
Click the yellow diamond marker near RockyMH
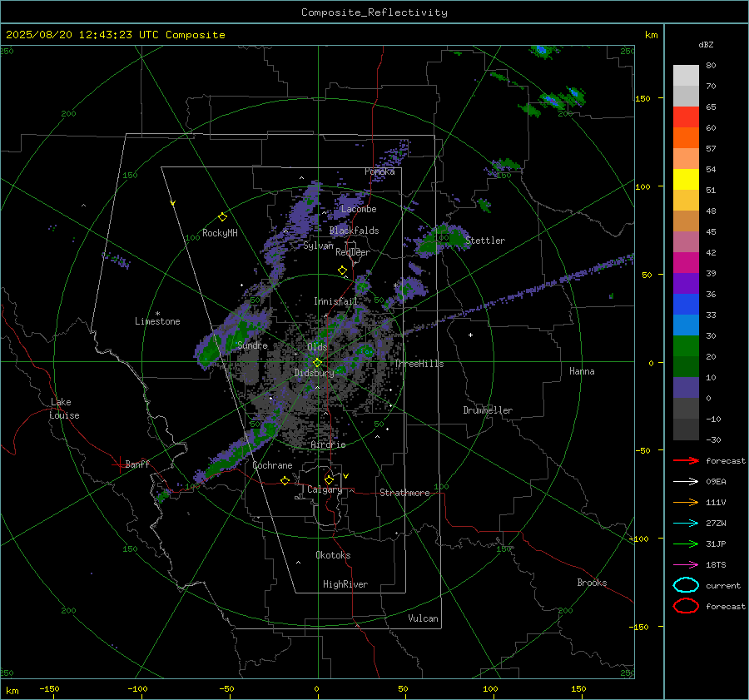[222, 217]
